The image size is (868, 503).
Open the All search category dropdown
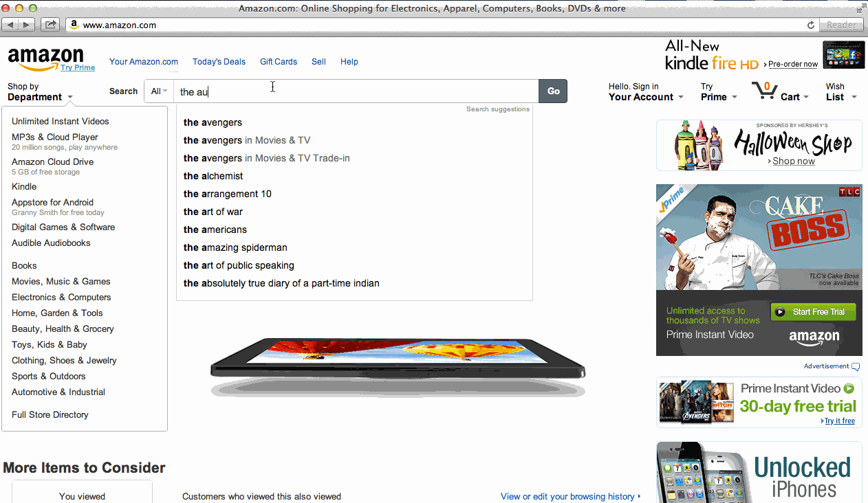pyautogui.click(x=159, y=91)
